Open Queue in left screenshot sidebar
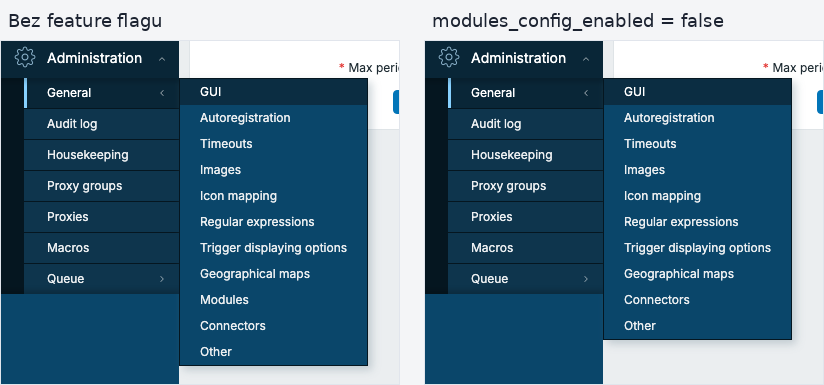Viewport: 824px width, 385px height. tap(101, 279)
